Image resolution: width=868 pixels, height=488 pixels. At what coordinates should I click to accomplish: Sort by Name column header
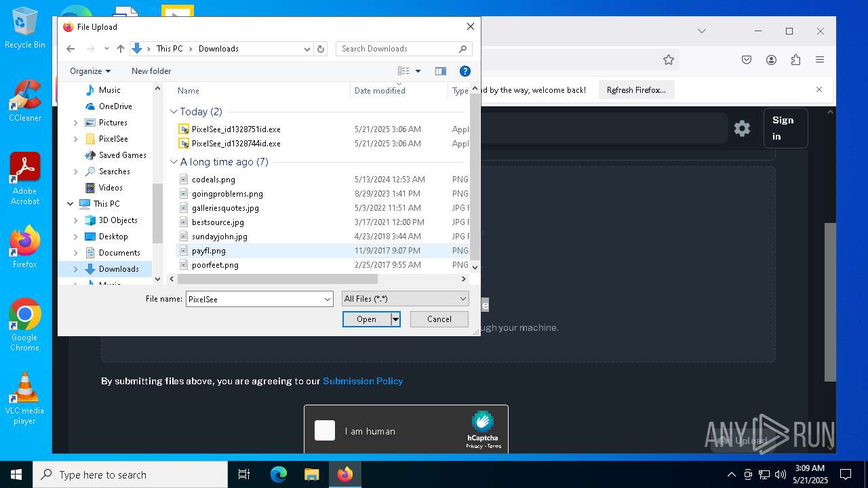pyautogui.click(x=189, y=91)
